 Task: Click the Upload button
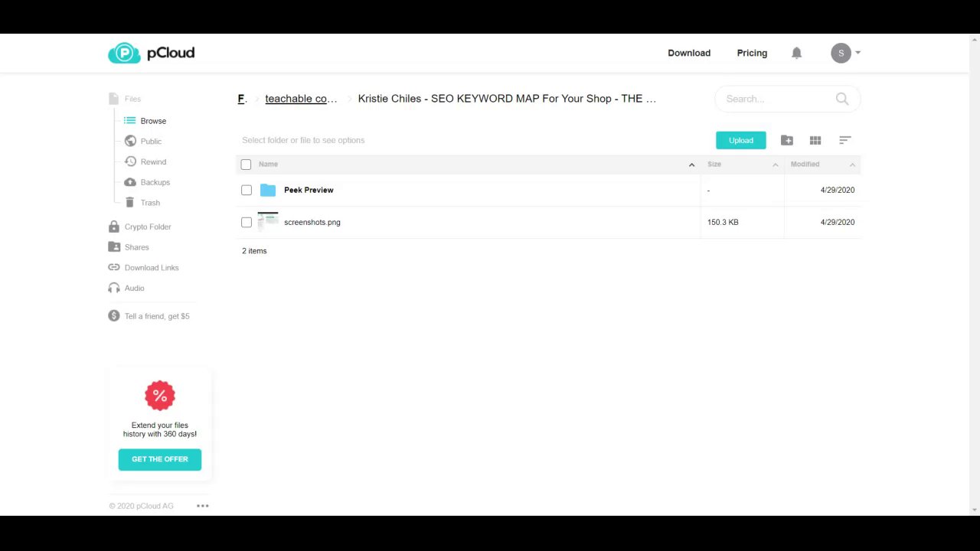pos(740,140)
